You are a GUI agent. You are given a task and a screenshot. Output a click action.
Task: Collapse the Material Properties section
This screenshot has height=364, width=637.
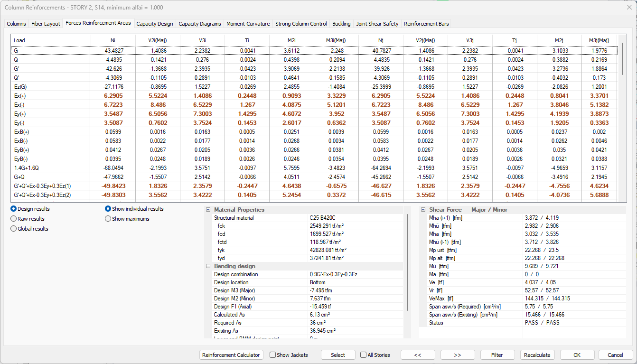pyautogui.click(x=208, y=210)
